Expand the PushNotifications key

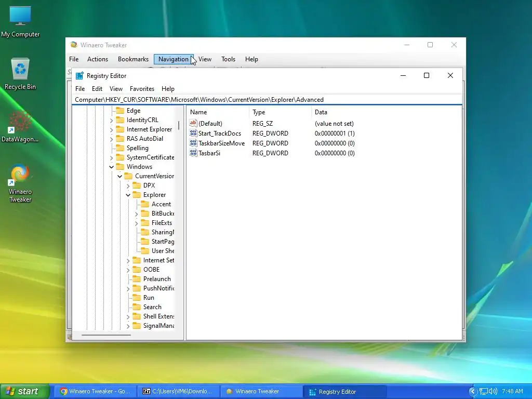click(128, 288)
